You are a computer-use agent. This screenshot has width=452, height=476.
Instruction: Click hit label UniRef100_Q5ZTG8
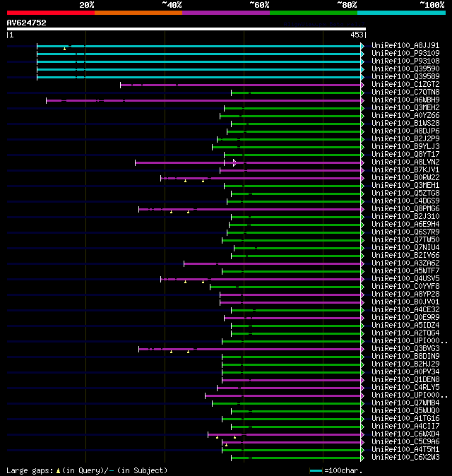click(405, 193)
